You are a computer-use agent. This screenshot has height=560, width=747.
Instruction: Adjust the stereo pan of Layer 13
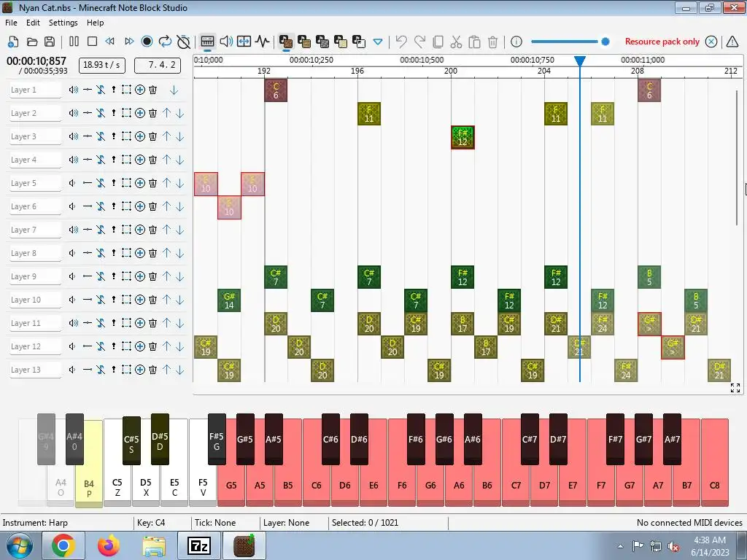(x=88, y=370)
